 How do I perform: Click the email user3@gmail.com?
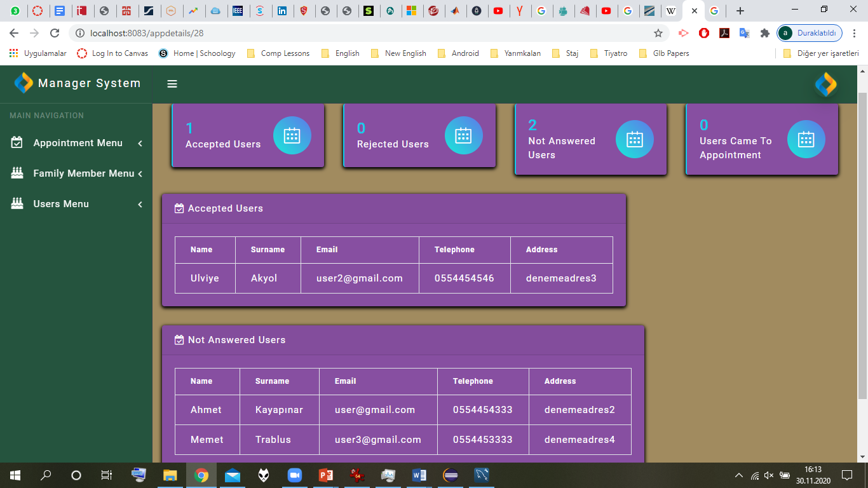378,440
